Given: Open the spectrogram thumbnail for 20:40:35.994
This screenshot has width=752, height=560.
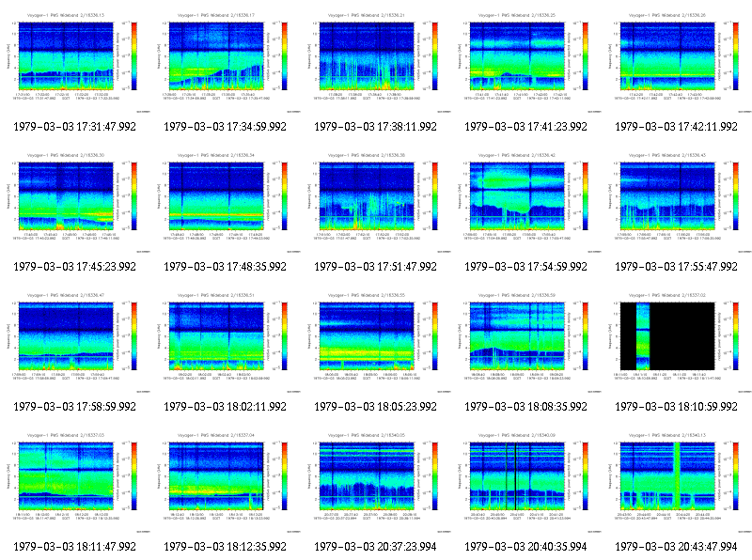Looking at the screenshot, I should click(x=526, y=482).
